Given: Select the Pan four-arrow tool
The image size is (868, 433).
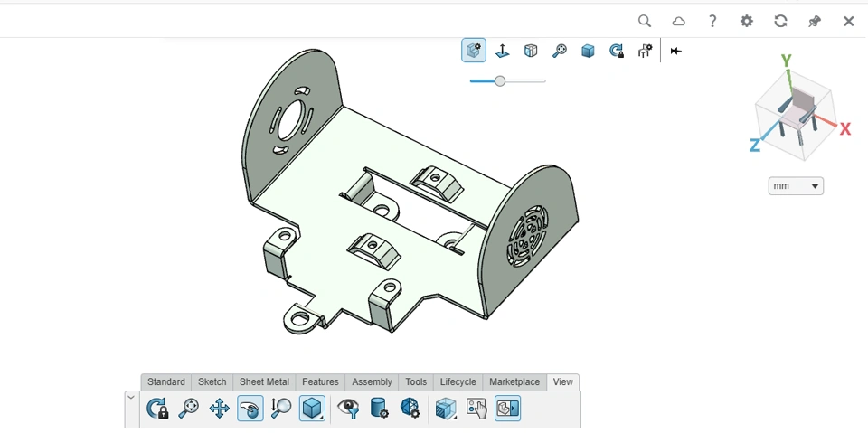Looking at the screenshot, I should point(219,409).
